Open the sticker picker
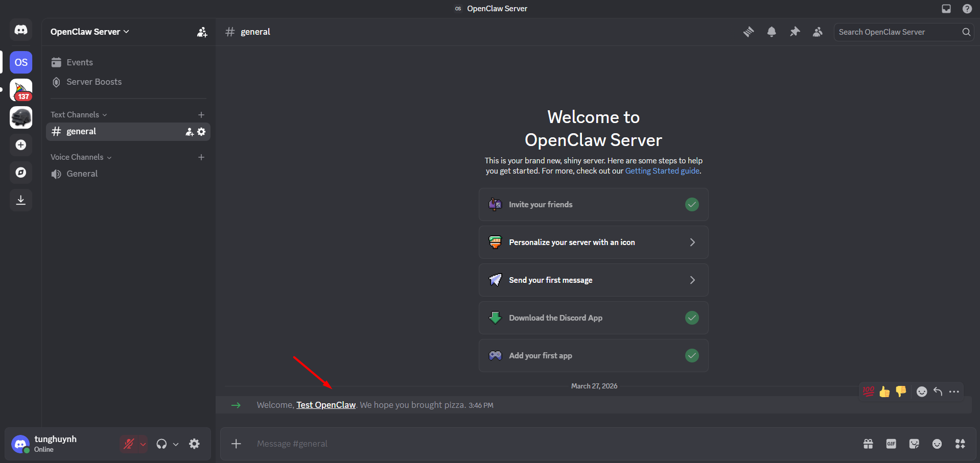 pos(914,444)
